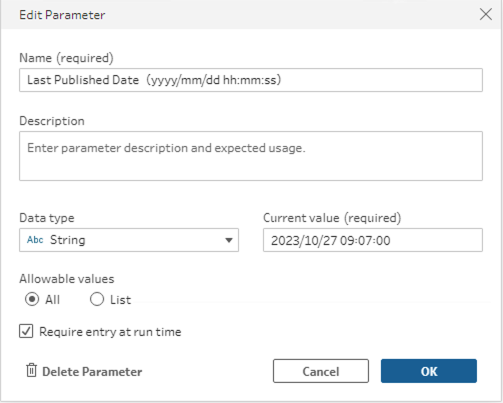Open the Data type String dropdown
The height and width of the screenshot is (403, 503).
pos(129,240)
